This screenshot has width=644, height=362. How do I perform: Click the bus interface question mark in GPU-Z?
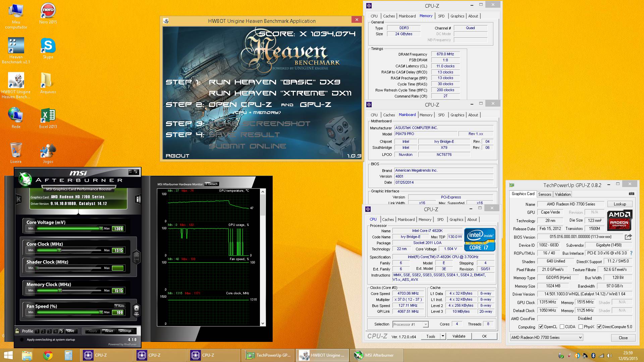(x=631, y=253)
